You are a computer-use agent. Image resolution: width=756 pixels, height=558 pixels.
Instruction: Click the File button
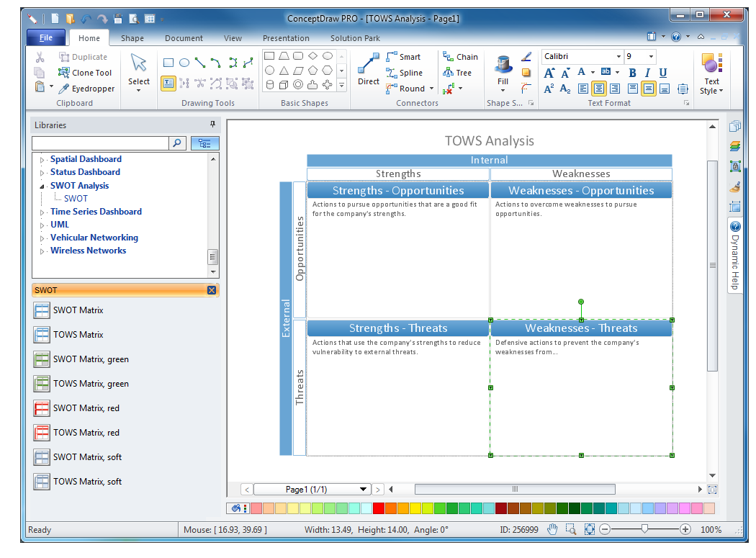coord(46,37)
